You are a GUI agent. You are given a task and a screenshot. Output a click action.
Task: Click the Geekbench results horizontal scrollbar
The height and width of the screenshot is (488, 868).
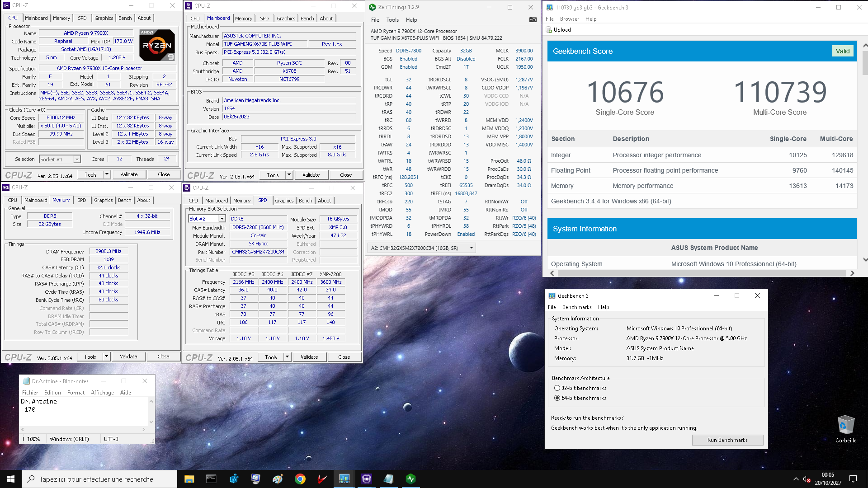click(702, 273)
